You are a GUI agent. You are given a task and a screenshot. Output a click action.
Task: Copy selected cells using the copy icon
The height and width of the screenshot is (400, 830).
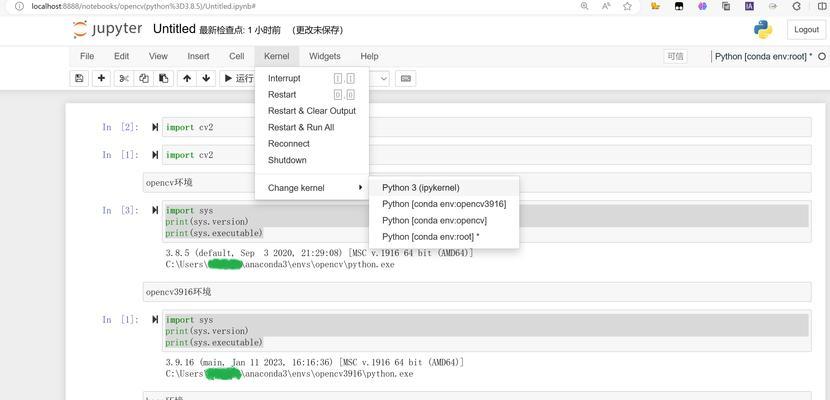(143, 78)
